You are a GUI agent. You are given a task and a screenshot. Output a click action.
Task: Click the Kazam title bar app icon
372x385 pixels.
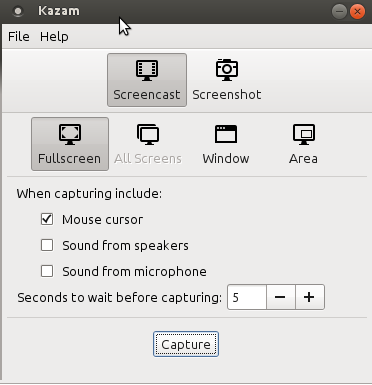18,11
